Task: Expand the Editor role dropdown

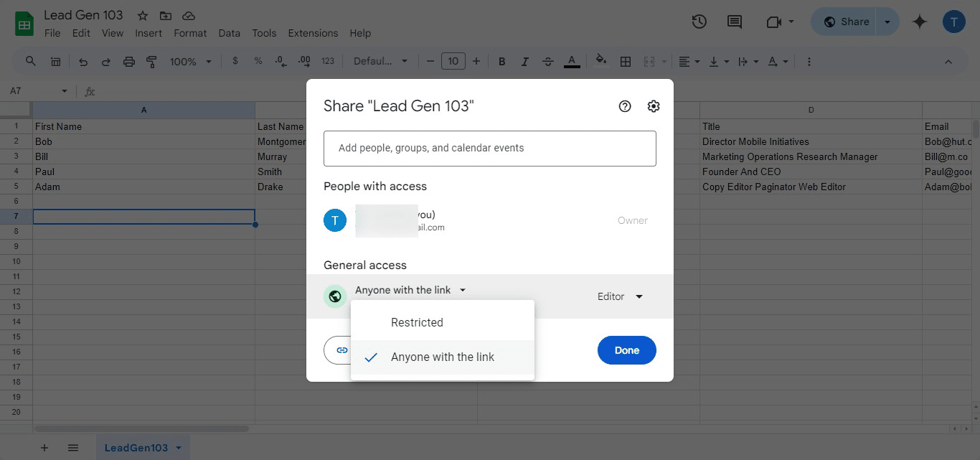Action: click(620, 296)
